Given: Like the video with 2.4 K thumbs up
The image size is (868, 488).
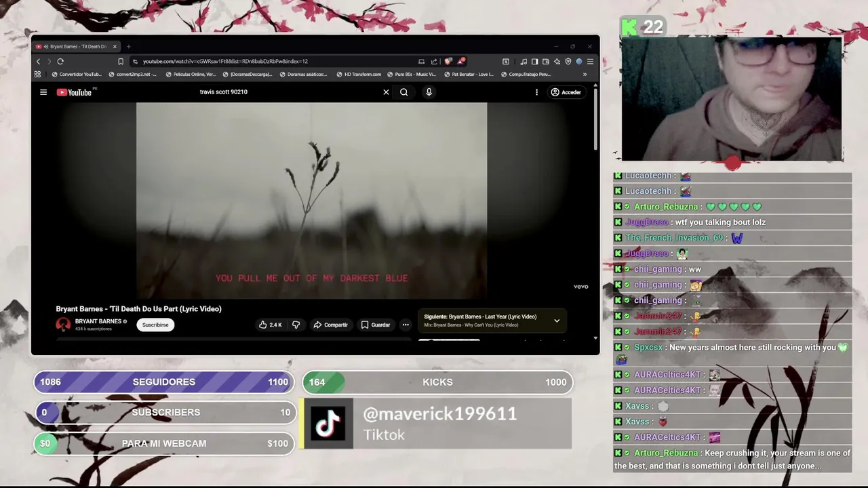Looking at the screenshot, I should (270, 325).
